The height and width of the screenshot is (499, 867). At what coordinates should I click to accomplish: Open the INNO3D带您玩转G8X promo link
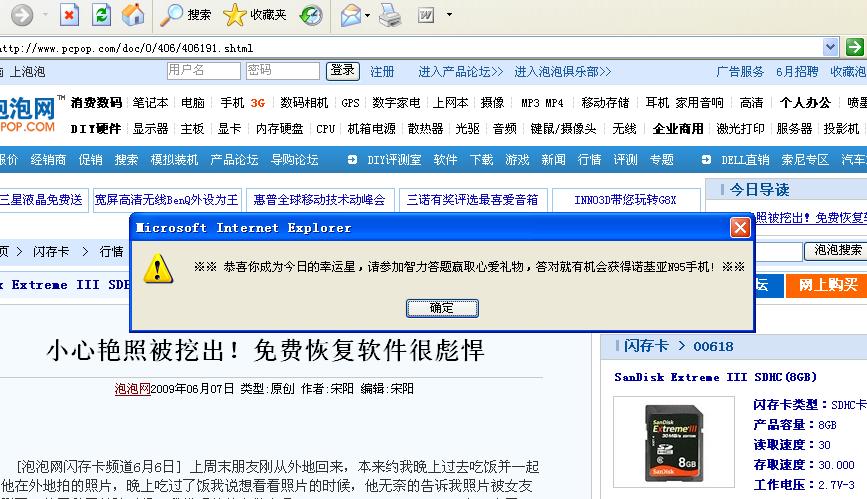626,200
